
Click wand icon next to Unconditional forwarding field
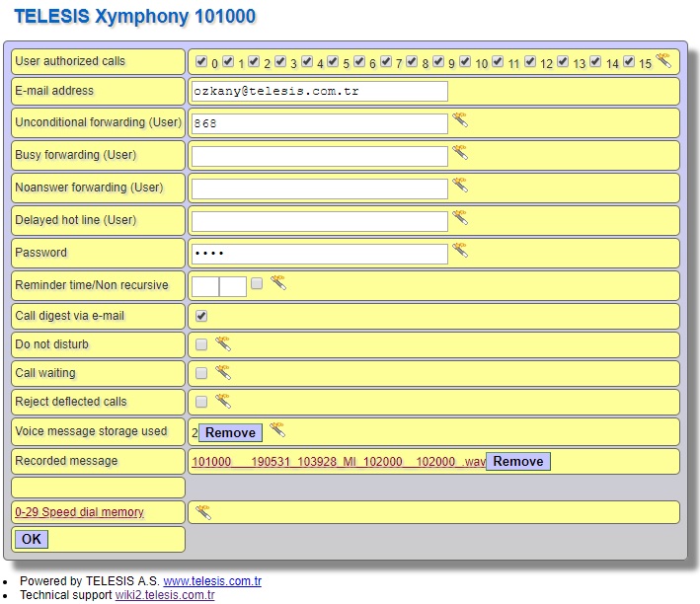pyautogui.click(x=460, y=121)
